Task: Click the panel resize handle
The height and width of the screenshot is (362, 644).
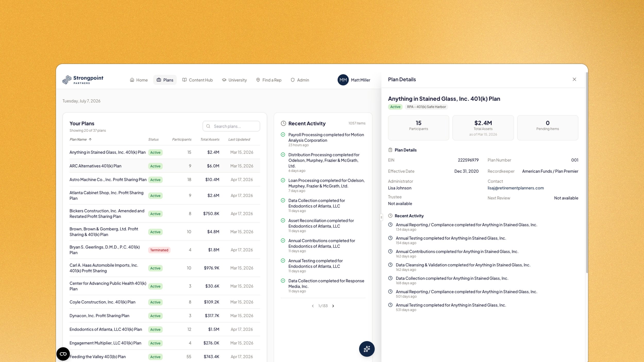Action: pyautogui.click(x=381, y=217)
